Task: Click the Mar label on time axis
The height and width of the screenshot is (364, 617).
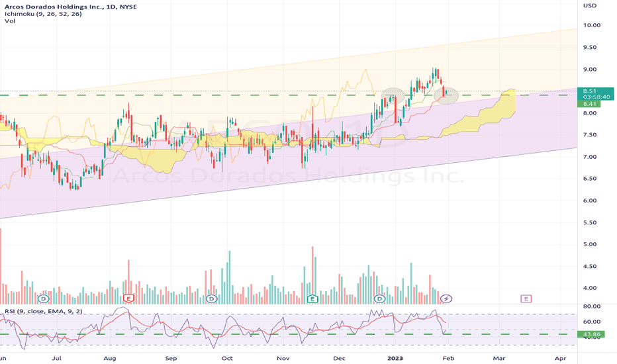Action: click(x=499, y=359)
